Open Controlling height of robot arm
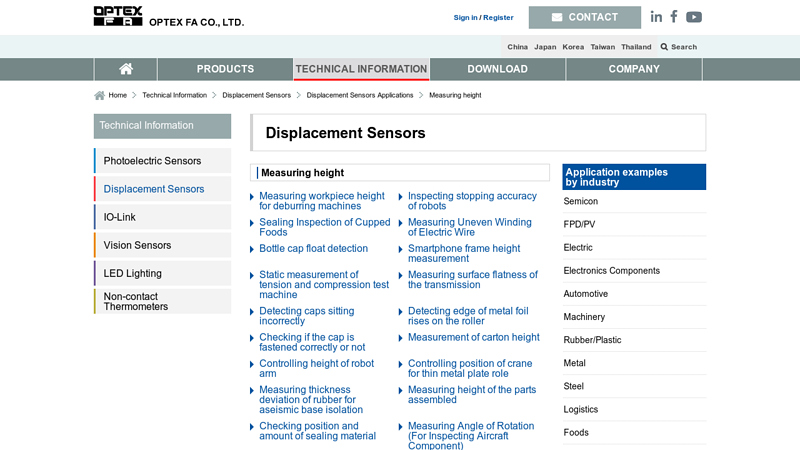This screenshot has width=800, height=450. (x=316, y=368)
